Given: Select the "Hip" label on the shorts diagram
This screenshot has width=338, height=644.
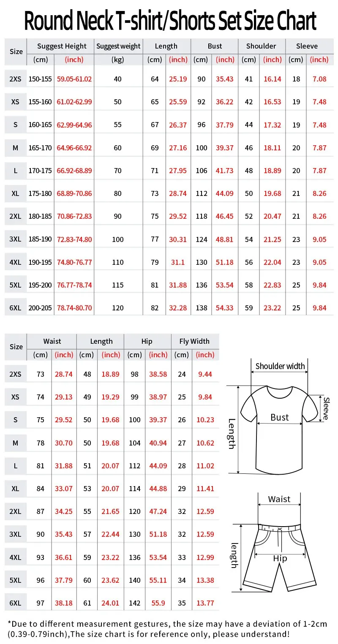Looking at the screenshot, I should pos(280,558).
